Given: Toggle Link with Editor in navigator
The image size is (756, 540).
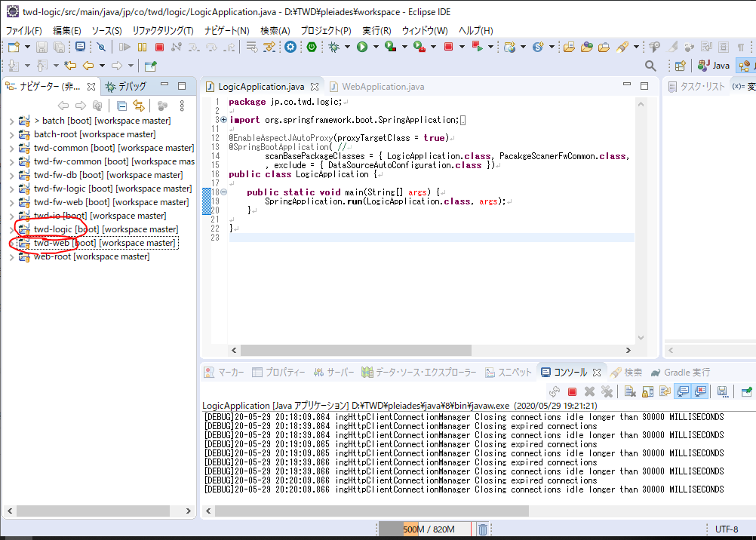Looking at the screenshot, I should coord(139,106).
